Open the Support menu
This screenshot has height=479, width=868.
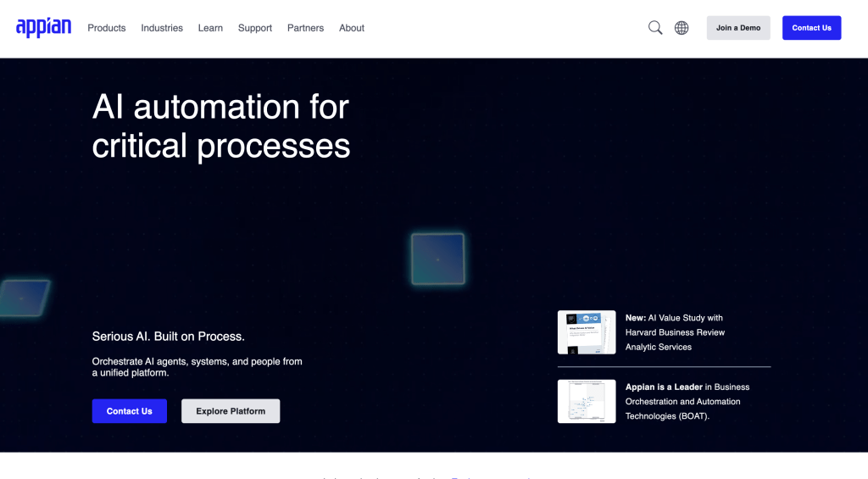point(254,28)
